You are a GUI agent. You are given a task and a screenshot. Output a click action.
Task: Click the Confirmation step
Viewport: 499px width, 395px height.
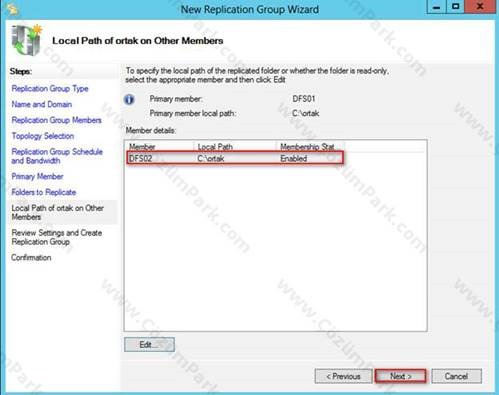31,258
